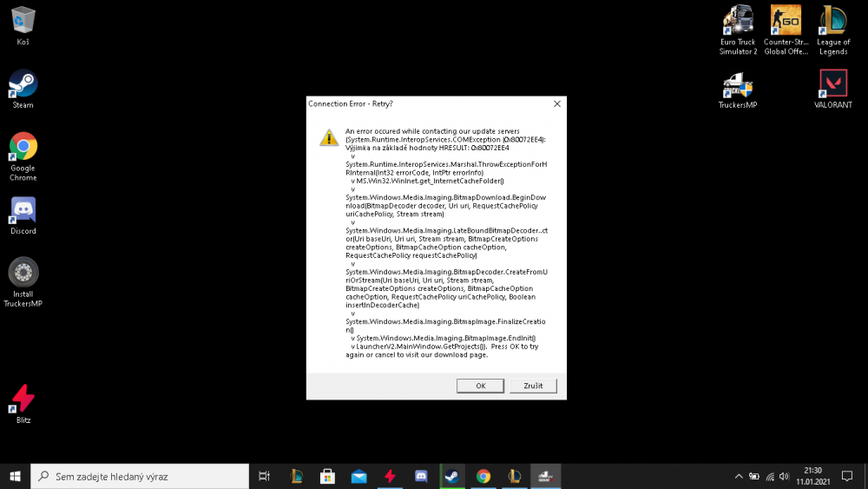Open the Koš recycle bin icon
Viewport: 868px width, 489px height.
coord(23,25)
